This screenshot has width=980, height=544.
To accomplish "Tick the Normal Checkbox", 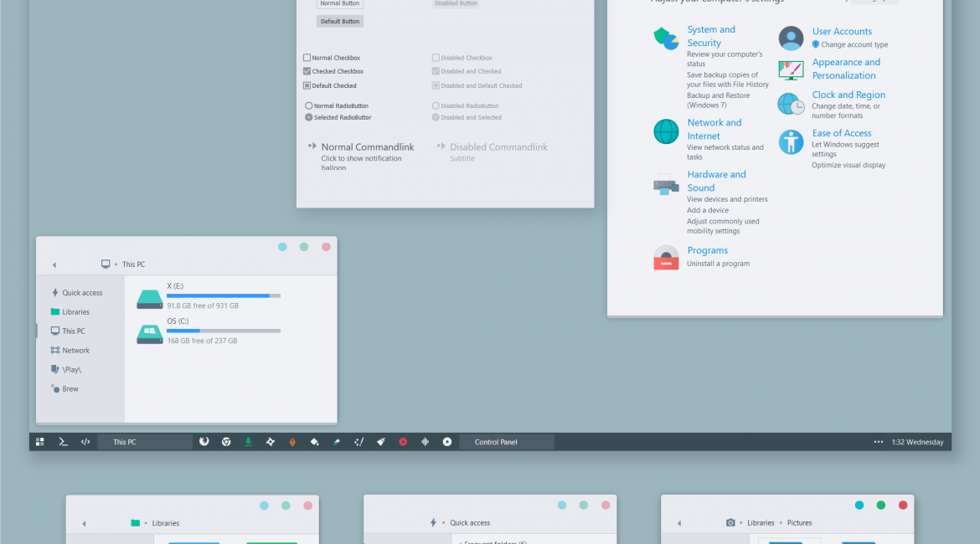I will pos(307,58).
